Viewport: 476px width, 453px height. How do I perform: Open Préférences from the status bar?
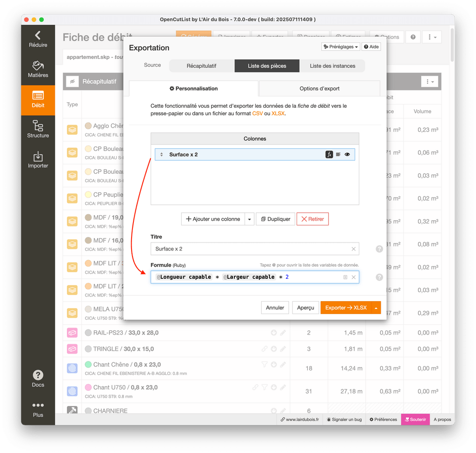pyautogui.click(x=383, y=420)
